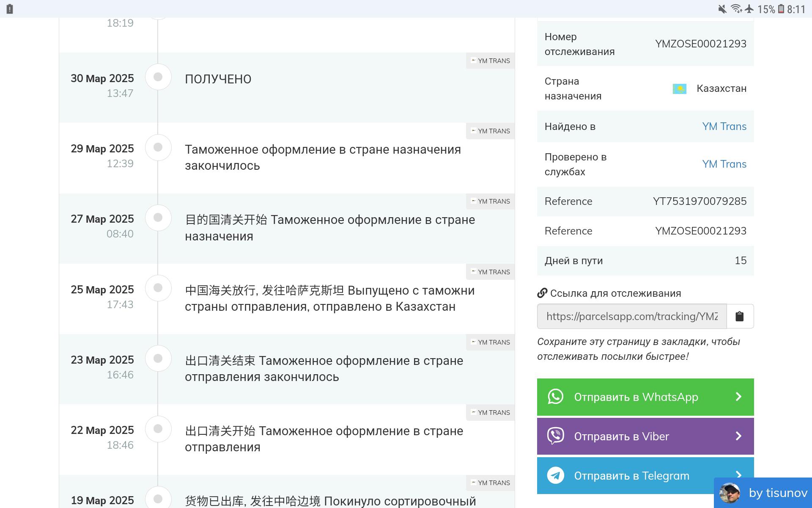Click the by tisunov author avatar
The width and height of the screenshot is (812, 508).
tap(730, 493)
